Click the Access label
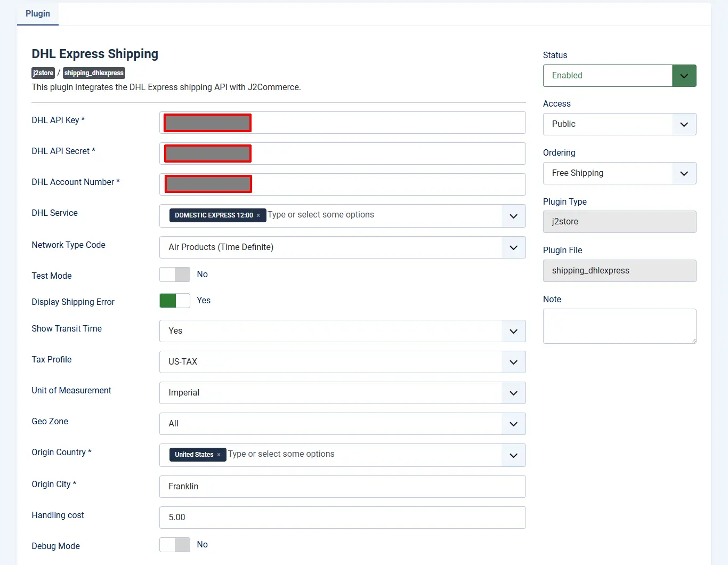The width and height of the screenshot is (728, 565). 556,104
